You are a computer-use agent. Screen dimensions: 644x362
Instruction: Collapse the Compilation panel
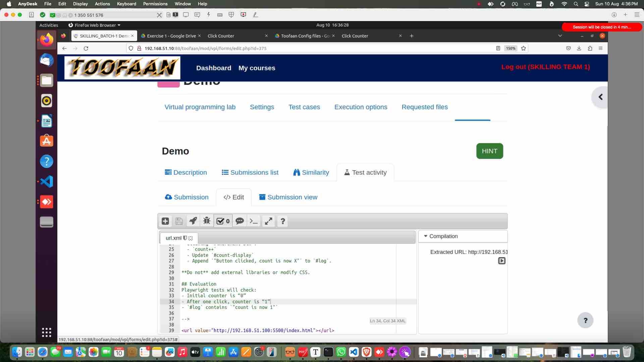(426, 236)
